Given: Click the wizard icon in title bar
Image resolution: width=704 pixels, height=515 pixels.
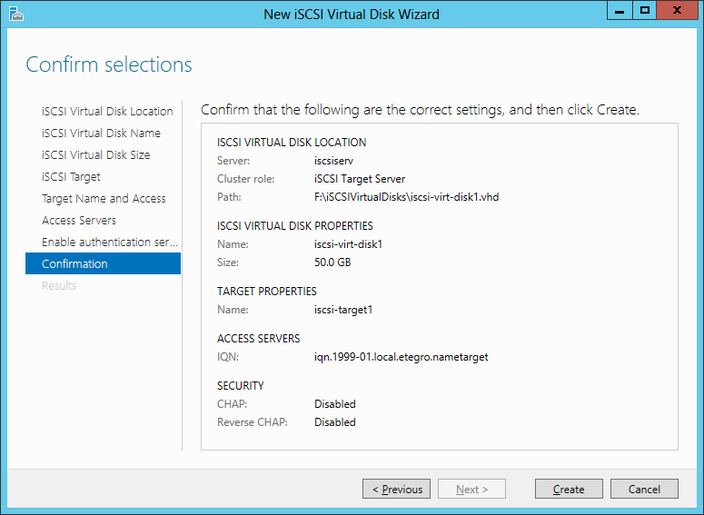Looking at the screenshot, I should [x=14, y=13].
